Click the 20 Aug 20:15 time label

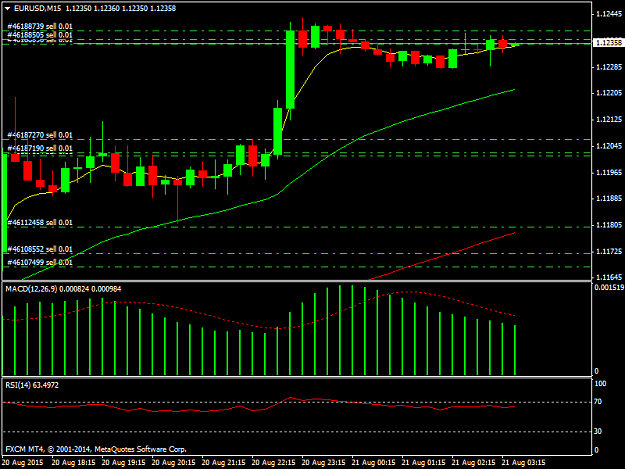pos(173,463)
